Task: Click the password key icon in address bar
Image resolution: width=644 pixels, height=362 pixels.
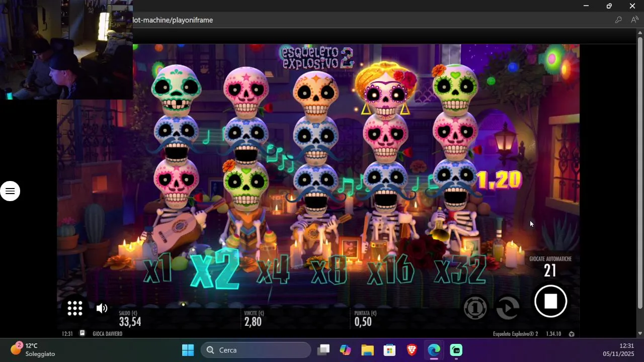Action: coord(618,20)
